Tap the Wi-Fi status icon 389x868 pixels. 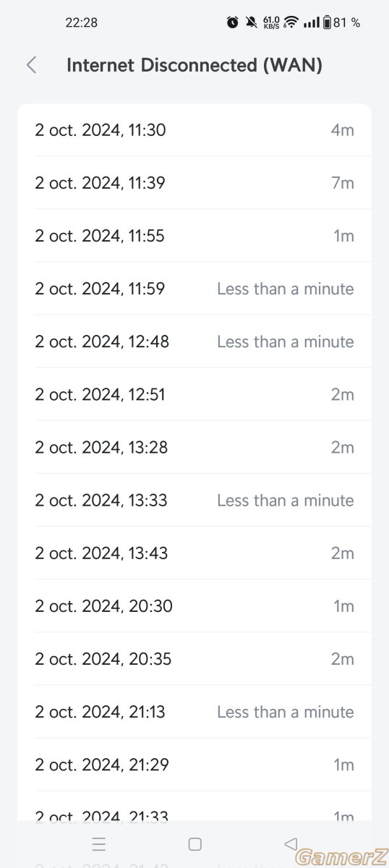[291, 22]
